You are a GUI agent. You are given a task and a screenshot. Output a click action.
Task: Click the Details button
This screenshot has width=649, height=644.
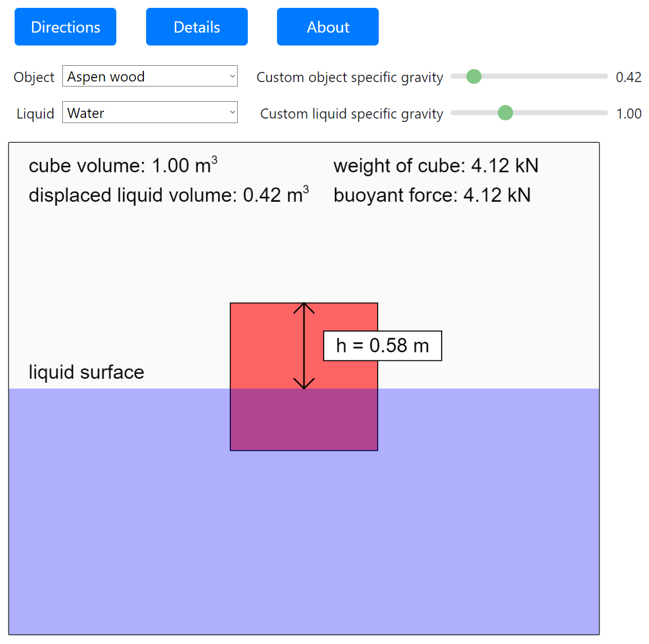tap(197, 27)
